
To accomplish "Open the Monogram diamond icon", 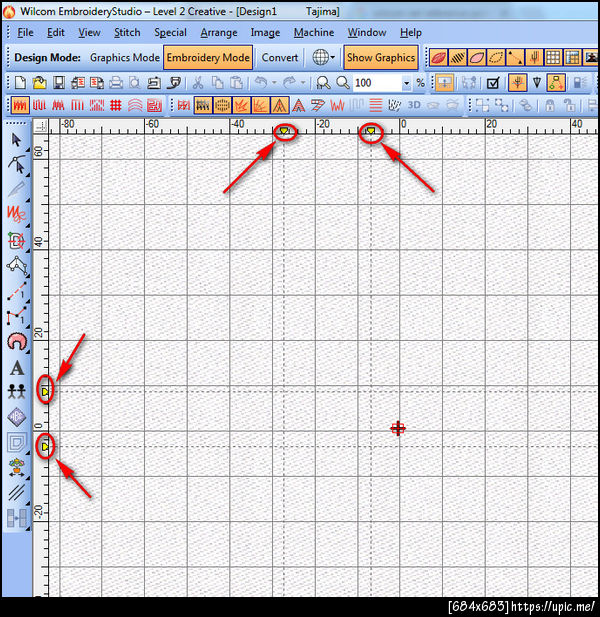I will click(x=17, y=417).
